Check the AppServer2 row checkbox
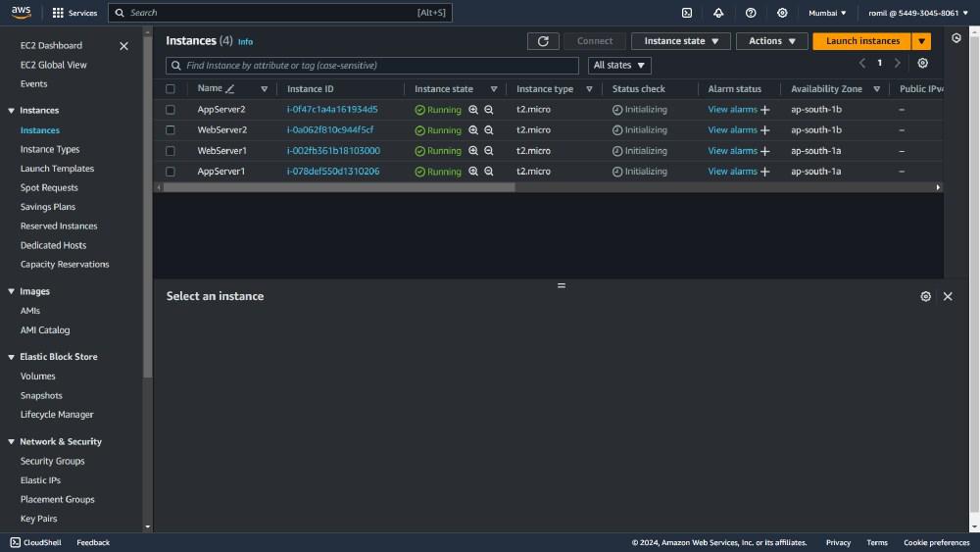This screenshot has height=552, width=980. [170, 110]
